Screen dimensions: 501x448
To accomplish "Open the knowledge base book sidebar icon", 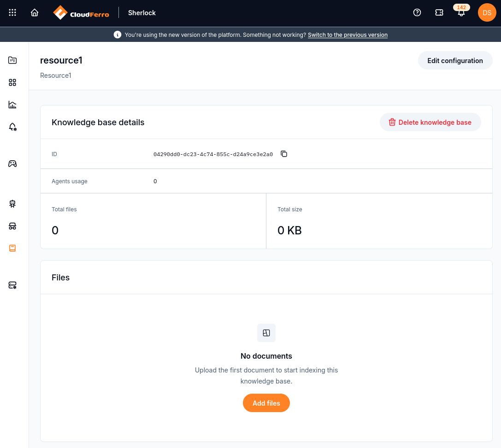I will [12, 248].
